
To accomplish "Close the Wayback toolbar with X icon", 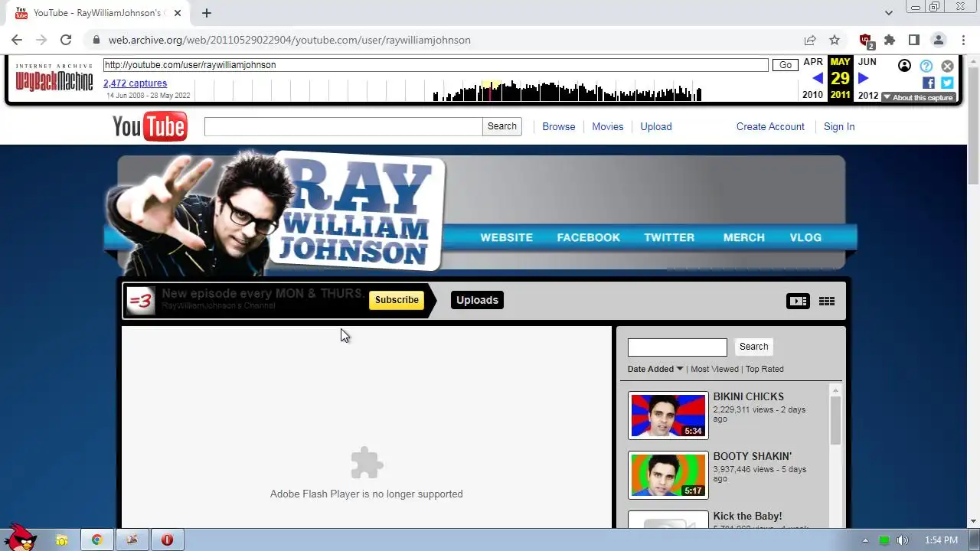I will (x=948, y=66).
